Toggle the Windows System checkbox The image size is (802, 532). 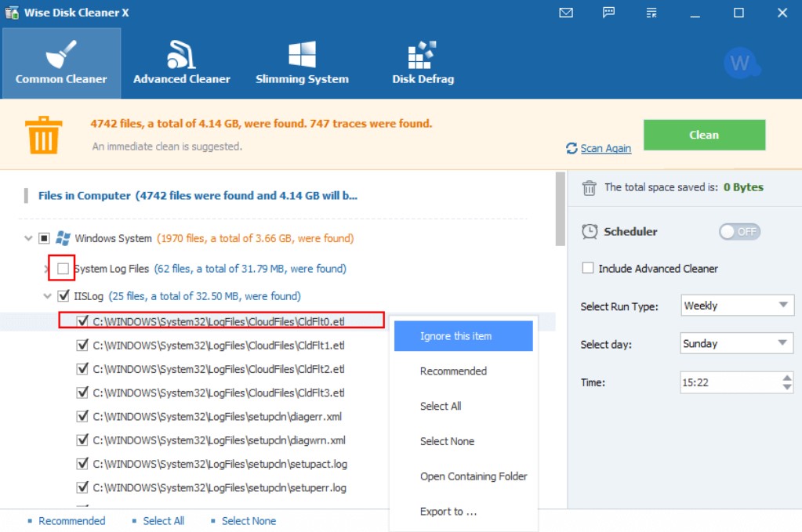(x=45, y=238)
